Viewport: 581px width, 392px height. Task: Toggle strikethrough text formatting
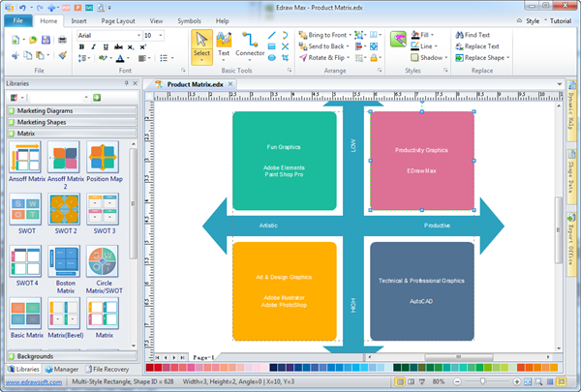tap(118, 47)
